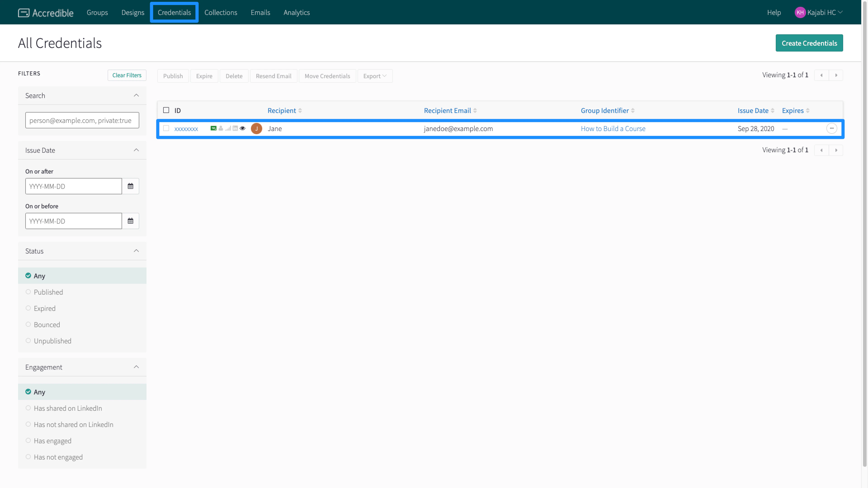Open the Export dropdown
868x488 pixels.
(375, 76)
